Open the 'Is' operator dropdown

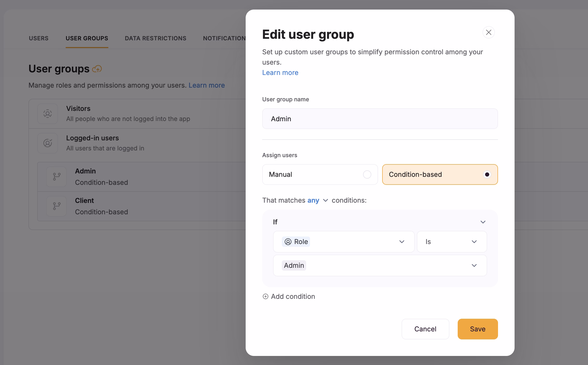[x=474, y=242]
